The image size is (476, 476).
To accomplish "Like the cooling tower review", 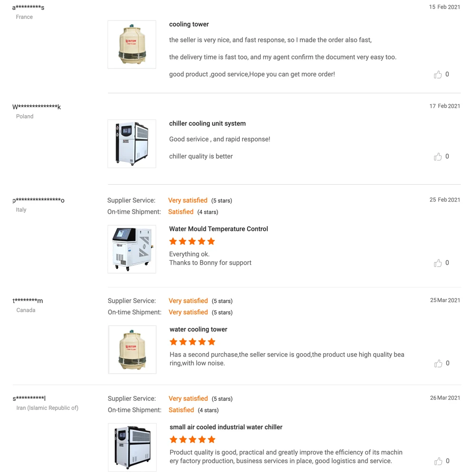I will click(x=437, y=74).
